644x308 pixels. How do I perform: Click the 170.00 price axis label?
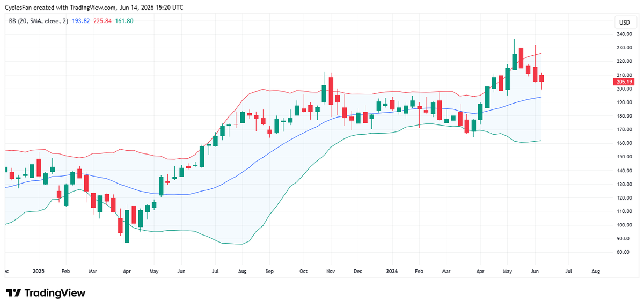click(624, 129)
